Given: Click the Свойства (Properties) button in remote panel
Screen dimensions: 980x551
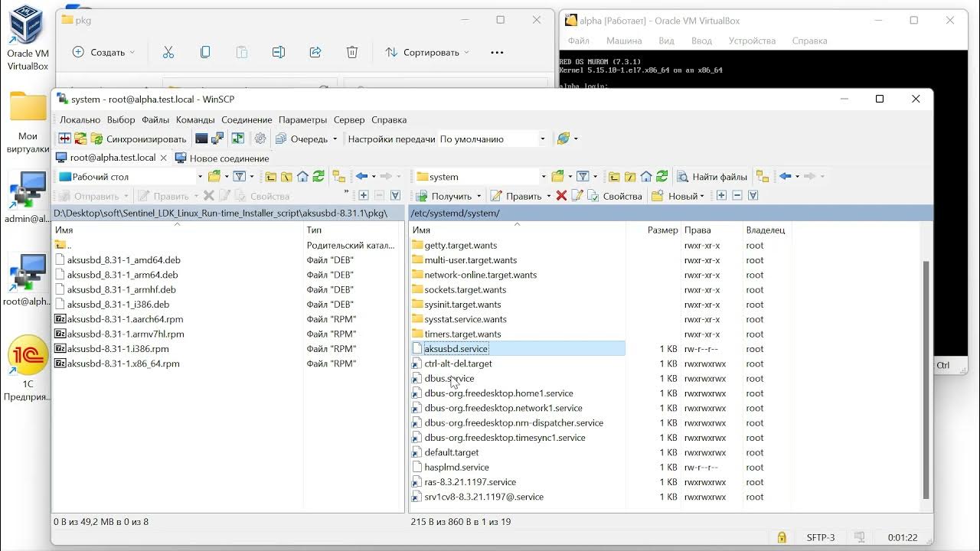Looking at the screenshot, I should click(615, 196).
